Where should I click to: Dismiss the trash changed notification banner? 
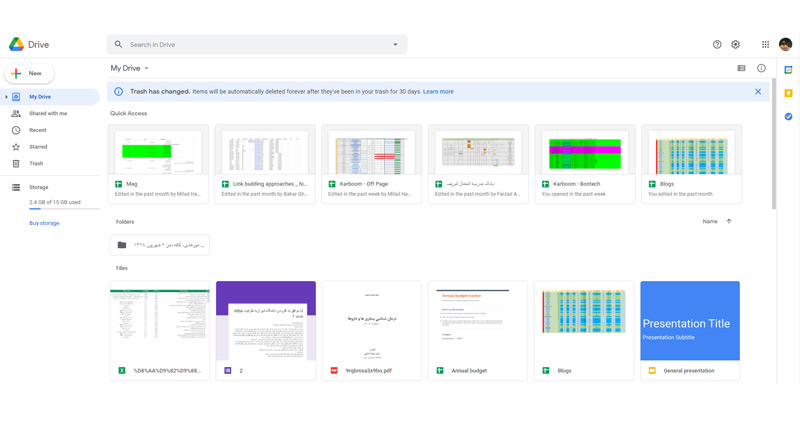(758, 92)
